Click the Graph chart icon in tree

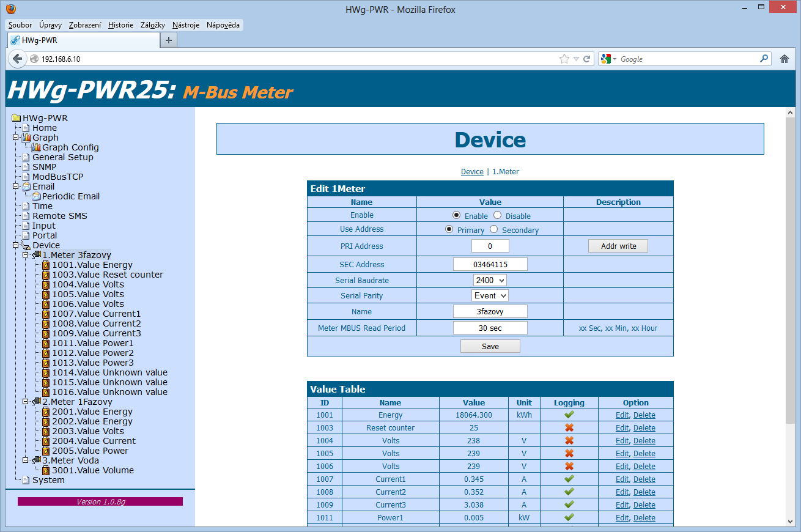click(x=26, y=138)
